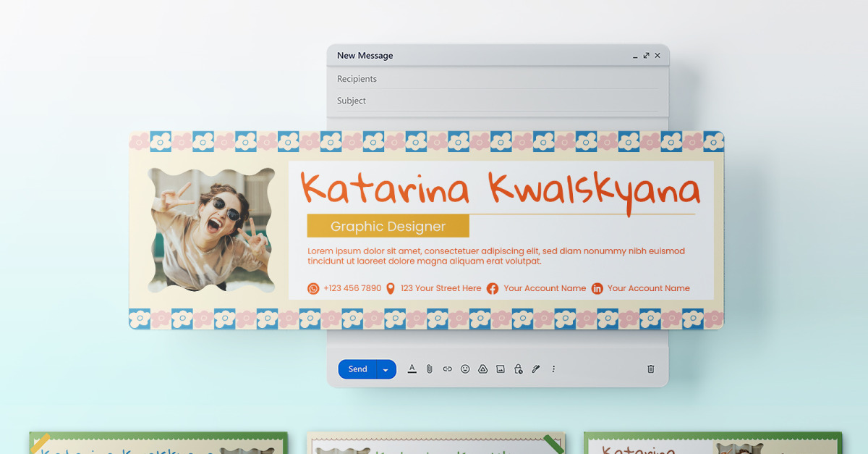Open the send options dropdown arrow
This screenshot has width=868, height=454.
386,370
